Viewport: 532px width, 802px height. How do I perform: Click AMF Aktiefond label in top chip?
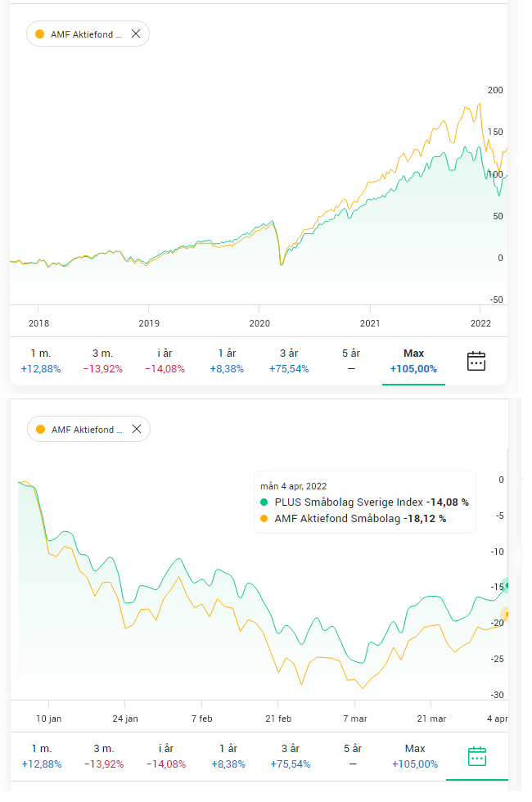(x=86, y=34)
